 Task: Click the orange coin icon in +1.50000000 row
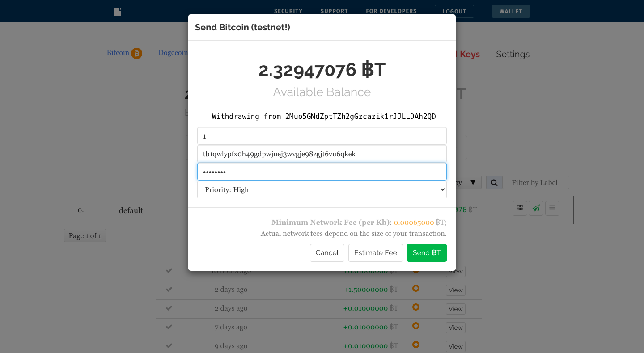click(x=416, y=288)
